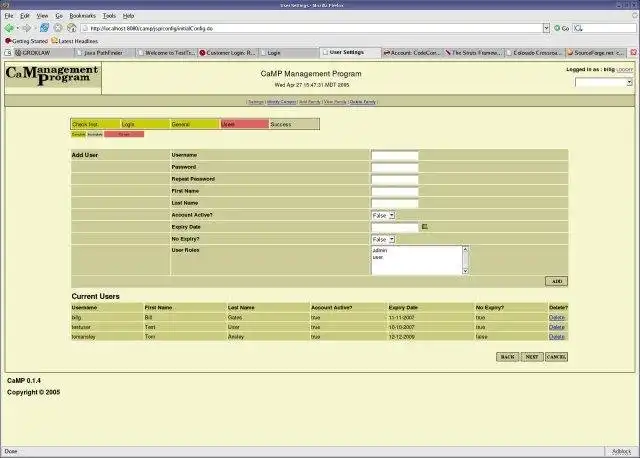This screenshot has height=458, width=640.
Task: Click the ADD button
Action: coord(556,281)
